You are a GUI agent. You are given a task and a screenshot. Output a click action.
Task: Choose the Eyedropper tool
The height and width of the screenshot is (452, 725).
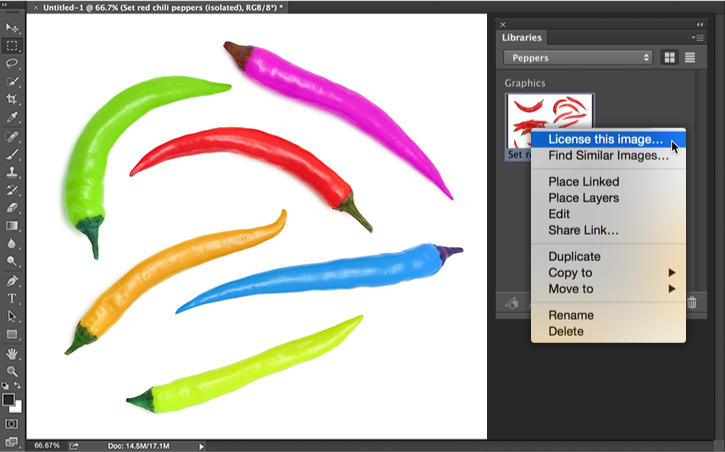coord(12,117)
